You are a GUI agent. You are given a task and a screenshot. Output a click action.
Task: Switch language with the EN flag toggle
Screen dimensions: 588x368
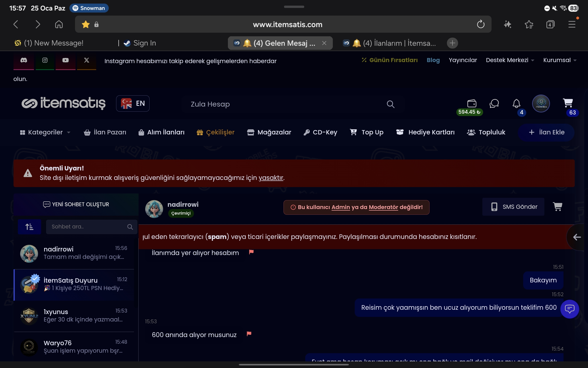pos(133,103)
